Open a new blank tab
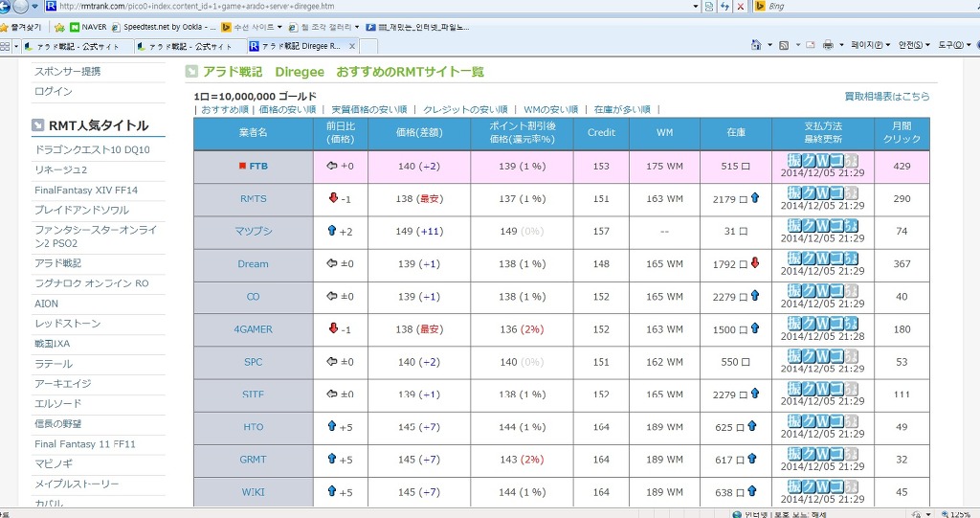 coord(368,46)
